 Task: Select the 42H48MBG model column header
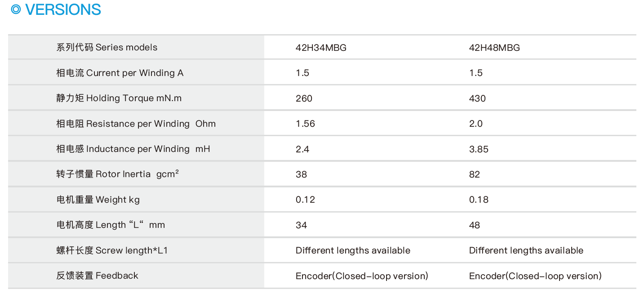(494, 48)
